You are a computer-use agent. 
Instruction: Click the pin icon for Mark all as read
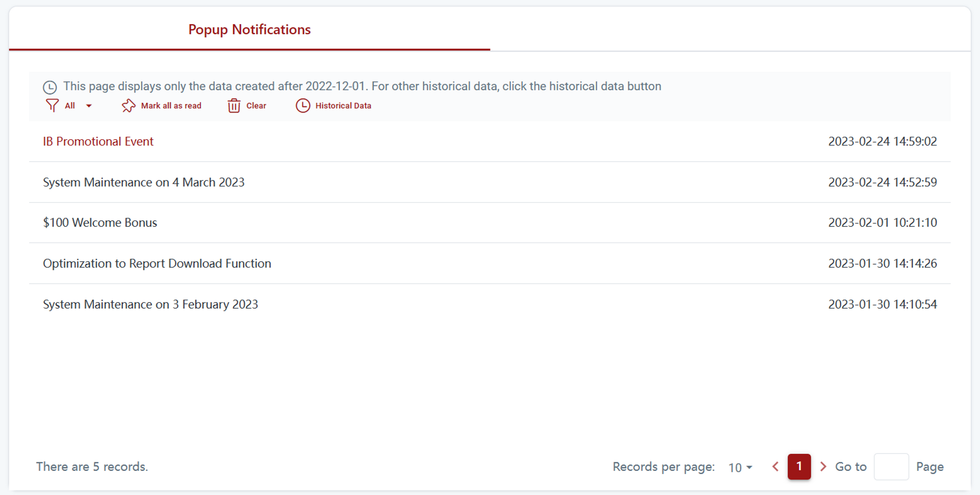coord(128,105)
